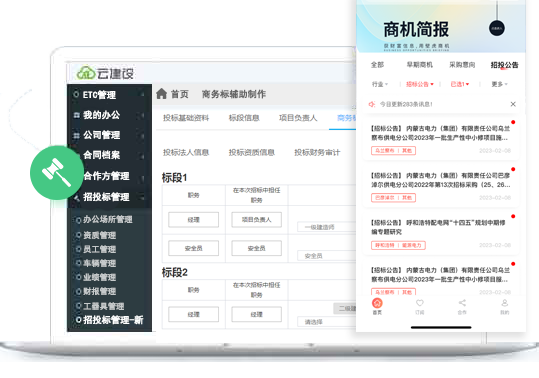Select the 全部 tab in phone view
The image size is (539, 378).
pyautogui.click(x=377, y=65)
